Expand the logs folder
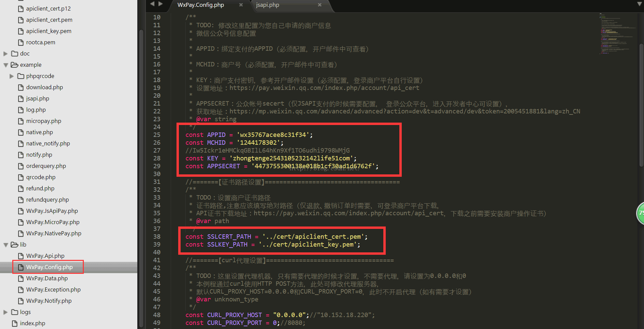The image size is (644, 329). click(x=5, y=312)
